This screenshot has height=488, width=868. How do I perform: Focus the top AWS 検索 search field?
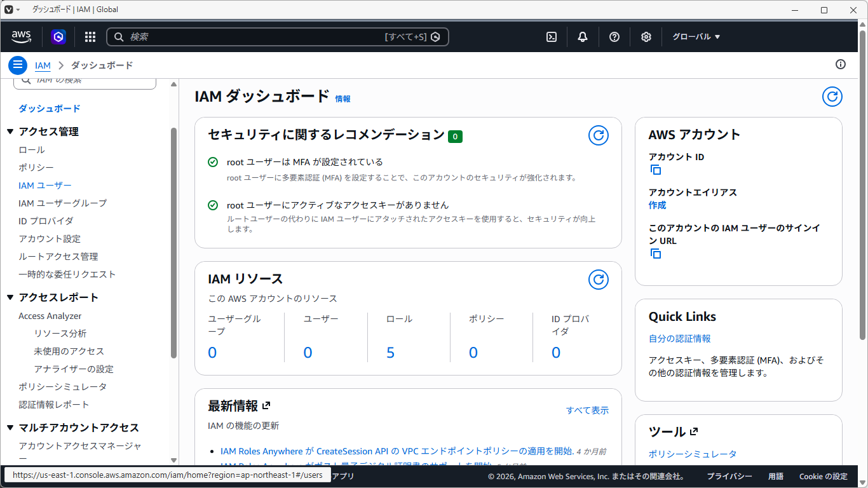[278, 37]
